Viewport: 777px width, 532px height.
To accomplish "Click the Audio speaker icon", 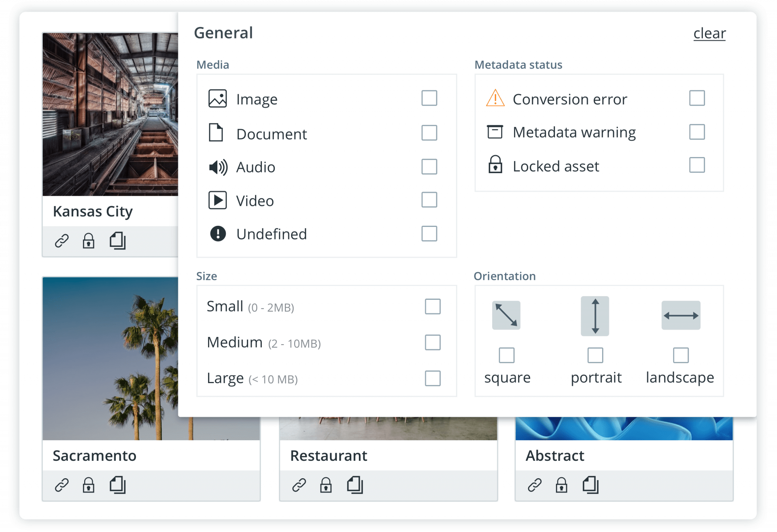I will [x=217, y=167].
